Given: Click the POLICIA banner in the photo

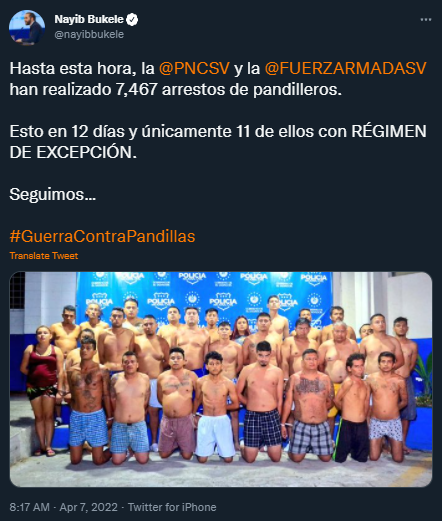Looking at the screenshot, I should pyautogui.click(x=204, y=297).
